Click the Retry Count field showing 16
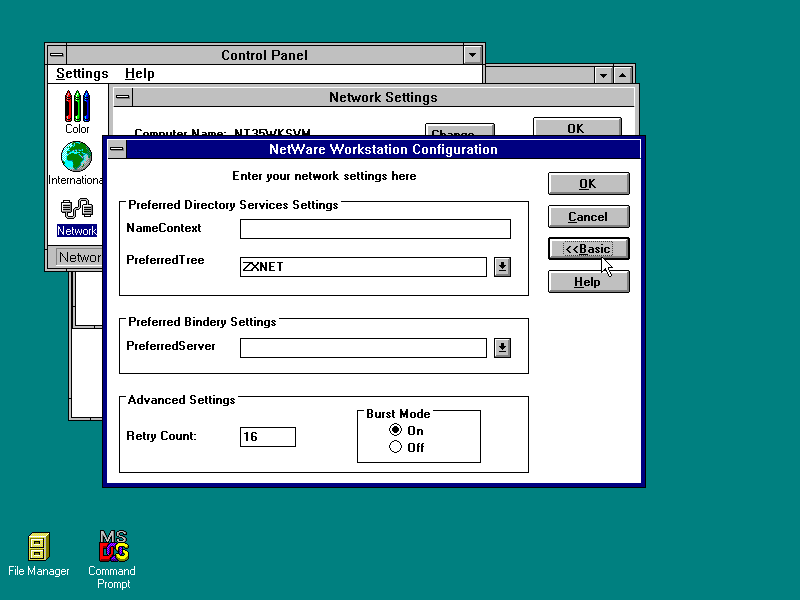 (268, 437)
